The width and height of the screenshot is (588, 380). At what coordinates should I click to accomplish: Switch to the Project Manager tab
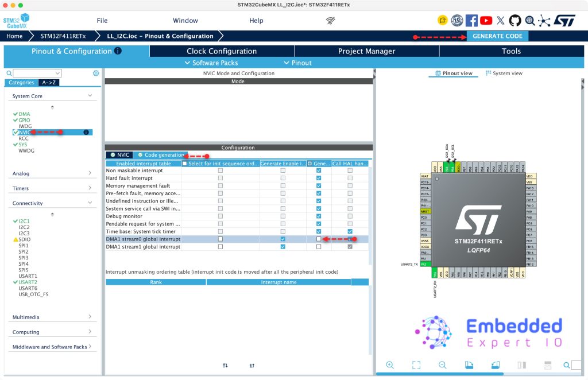[367, 51]
